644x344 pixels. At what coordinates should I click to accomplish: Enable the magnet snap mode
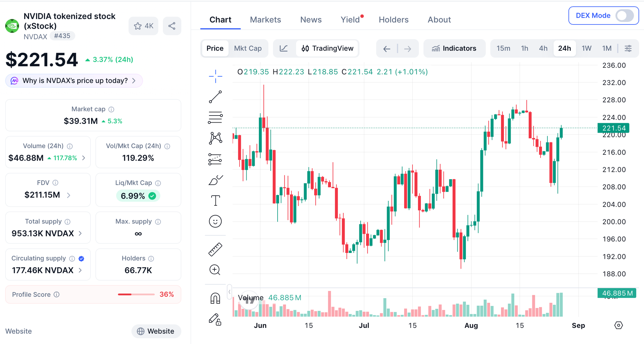click(215, 298)
